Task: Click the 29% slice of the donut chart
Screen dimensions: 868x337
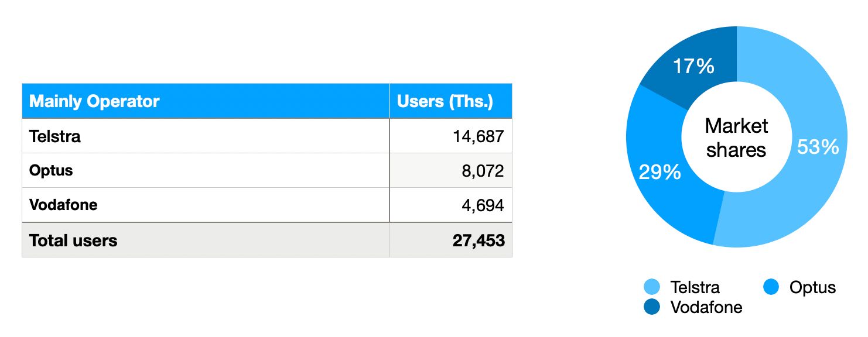Action: [660, 171]
